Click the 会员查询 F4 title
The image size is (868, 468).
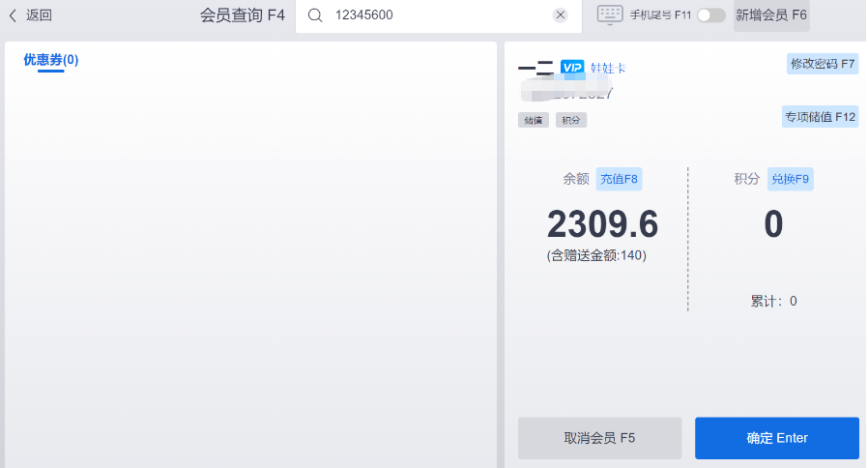point(242,15)
